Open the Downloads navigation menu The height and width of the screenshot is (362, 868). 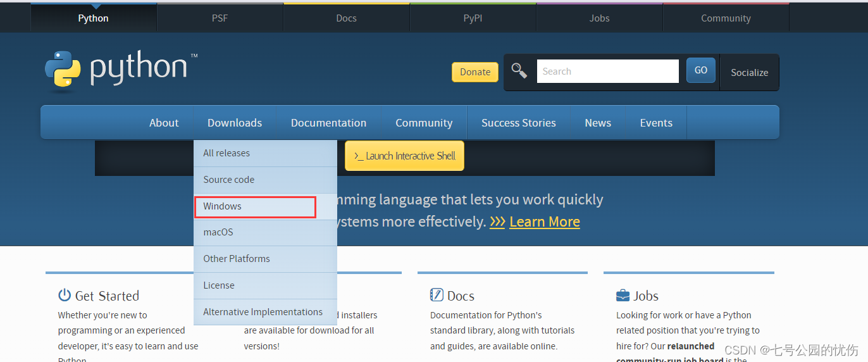(x=235, y=123)
